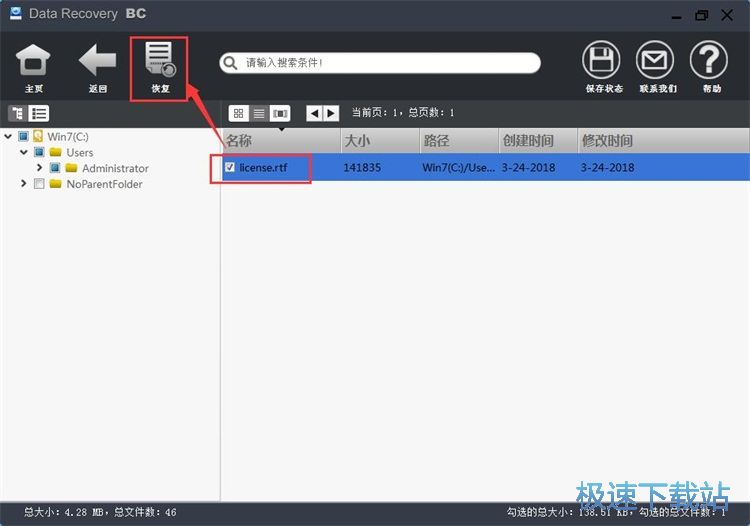750x526 pixels.
Task: Select the Users tree label
Action: (x=79, y=153)
